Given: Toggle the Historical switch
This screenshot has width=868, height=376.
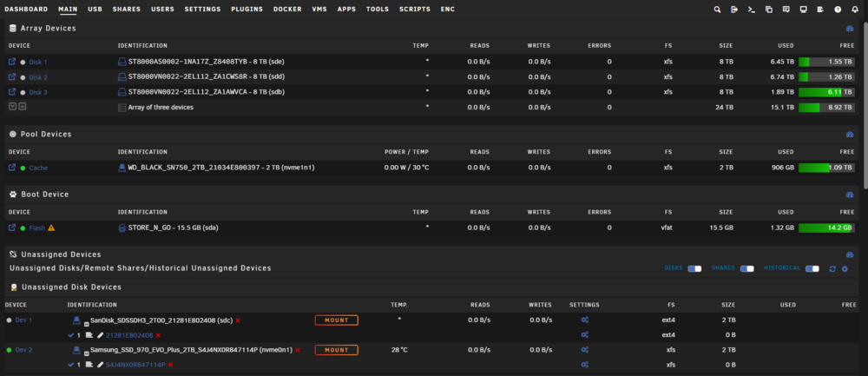Looking at the screenshot, I should 812,268.
